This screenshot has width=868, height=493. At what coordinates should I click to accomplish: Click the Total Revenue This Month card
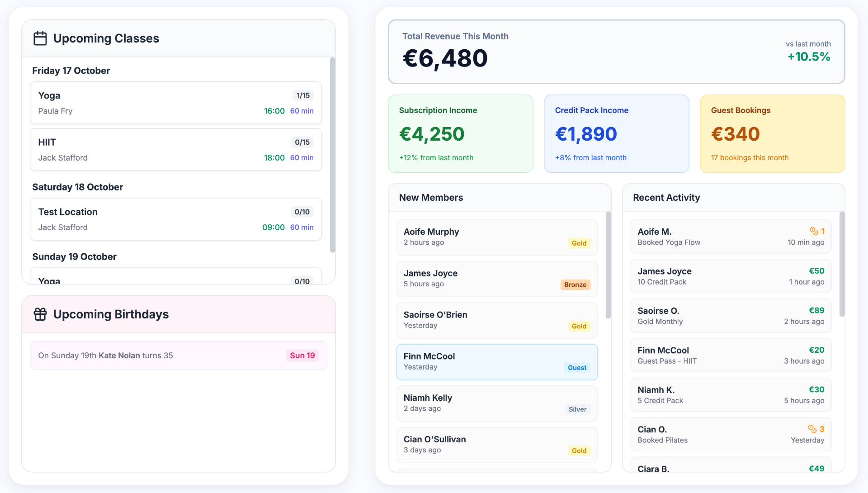(616, 52)
